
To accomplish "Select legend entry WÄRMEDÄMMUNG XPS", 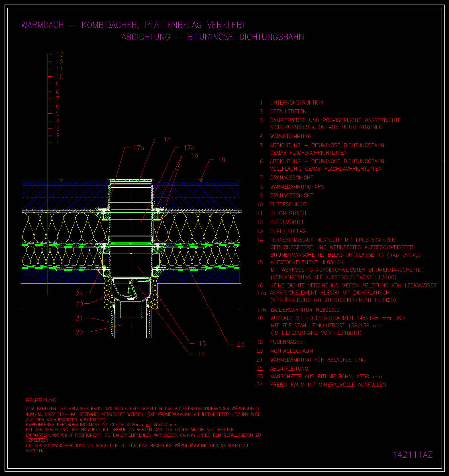I will (x=297, y=187).
